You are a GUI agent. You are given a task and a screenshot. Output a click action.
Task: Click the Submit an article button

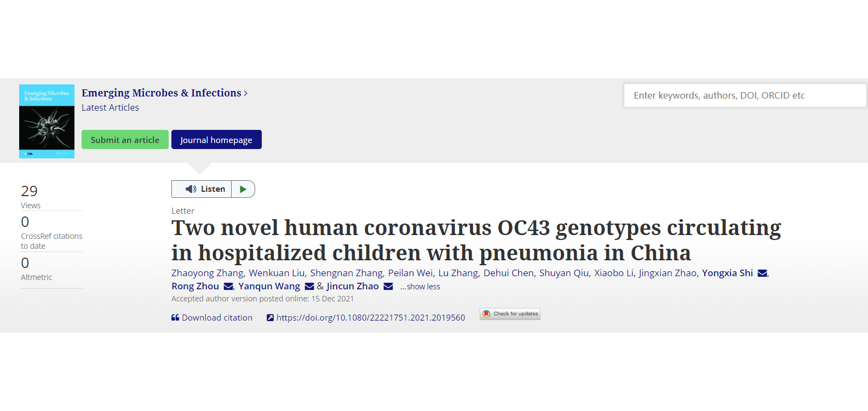coord(125,140)
